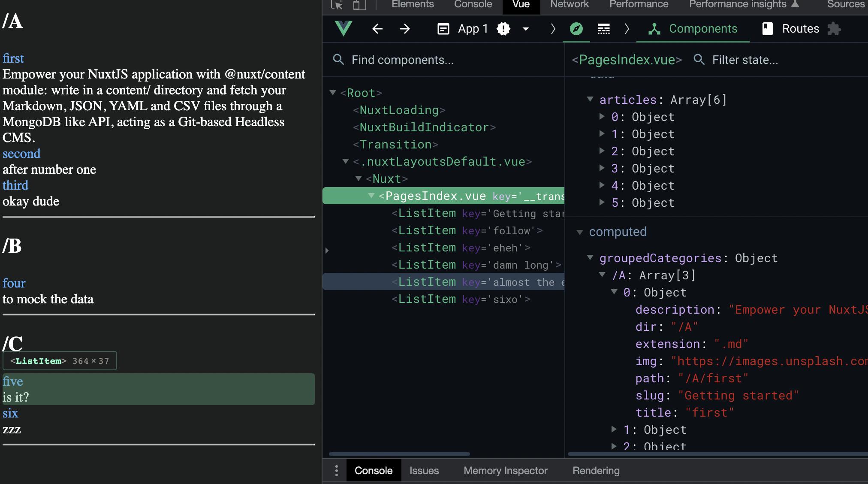Viewport: 868px width, 484px height.
Task: Click the slug value "Getting started"
Action: 738,395
